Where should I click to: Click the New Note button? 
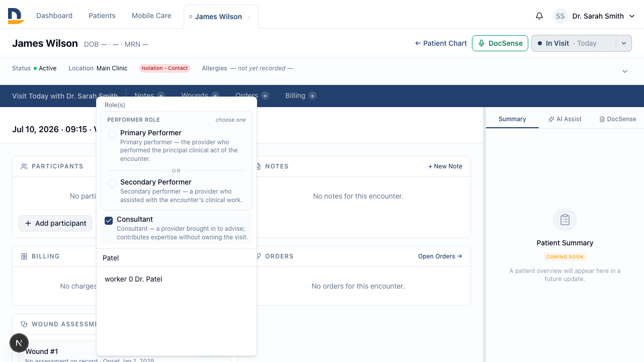point(445,166)
